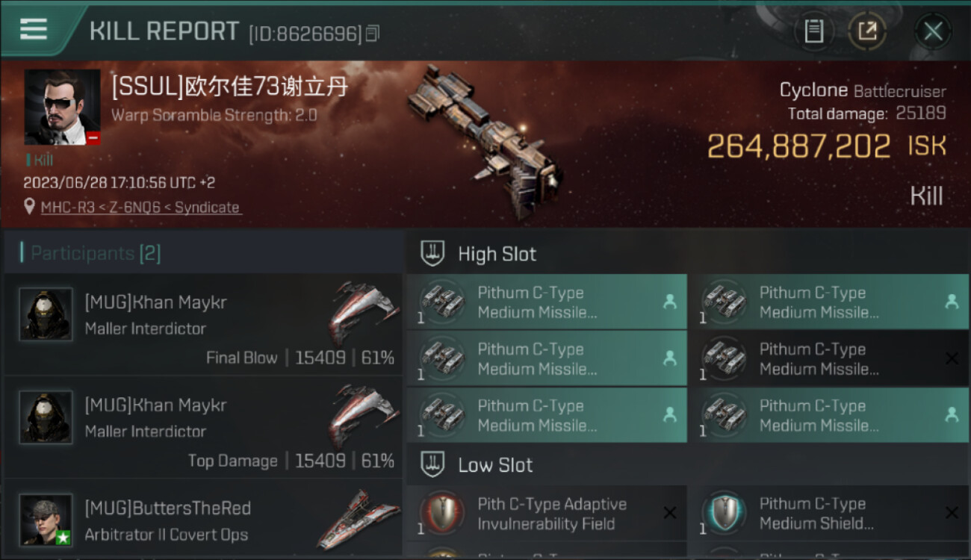971x560 pixels.
Task: Click ButtersTheRed pilot portrait
Action: [46, 520]
